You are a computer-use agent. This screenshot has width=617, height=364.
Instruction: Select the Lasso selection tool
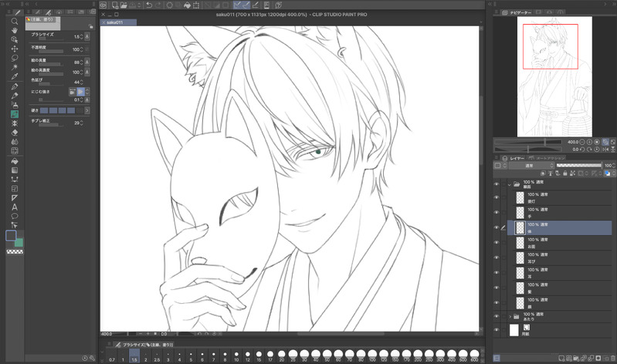coord(15,58)
